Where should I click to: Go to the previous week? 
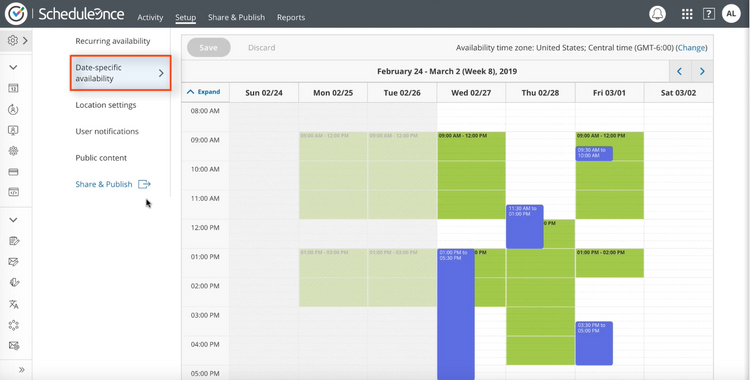point(679,71)
